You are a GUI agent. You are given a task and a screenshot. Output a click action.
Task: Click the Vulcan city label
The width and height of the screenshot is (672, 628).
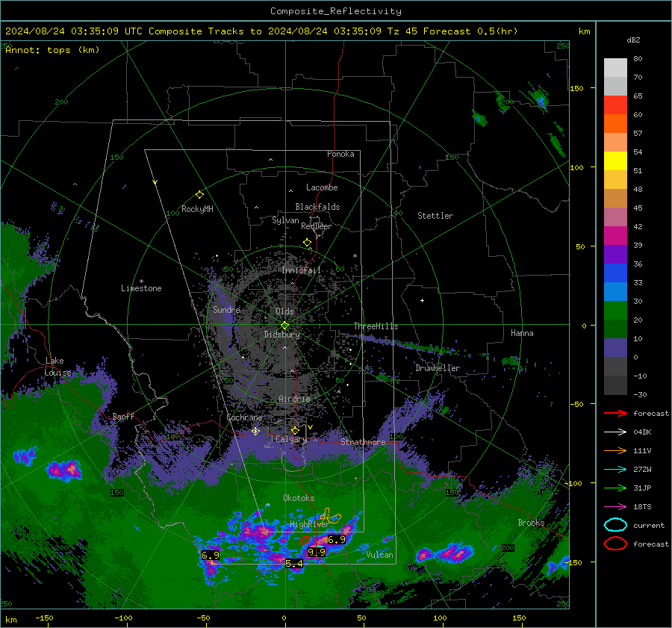pos(380,555)
